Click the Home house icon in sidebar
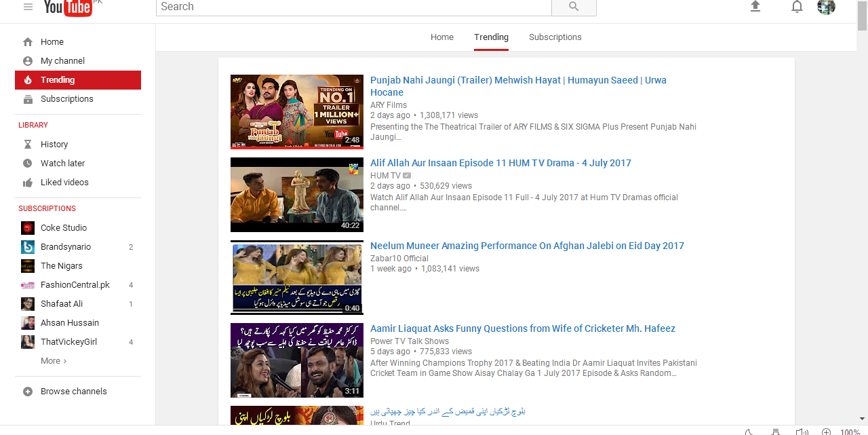 (x=28, y=42)
